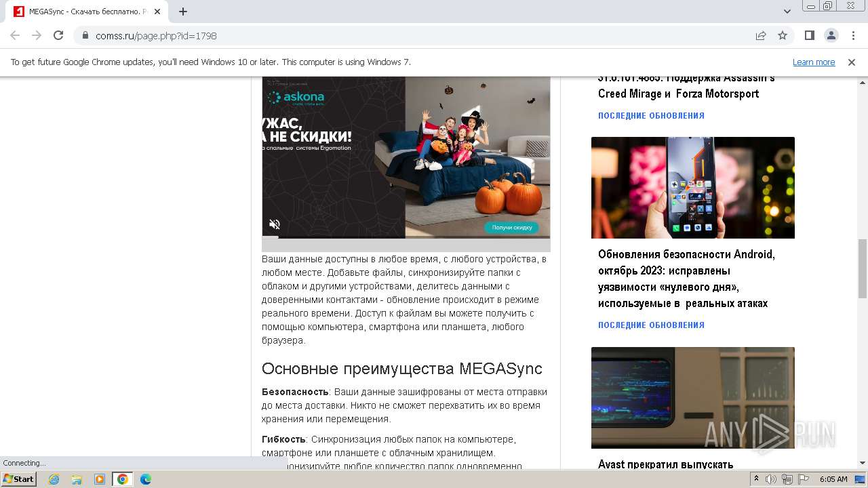Open Windows Media Player from the taskbar
The height and width of the screenshot is (488, 868).
click(100, 479)
